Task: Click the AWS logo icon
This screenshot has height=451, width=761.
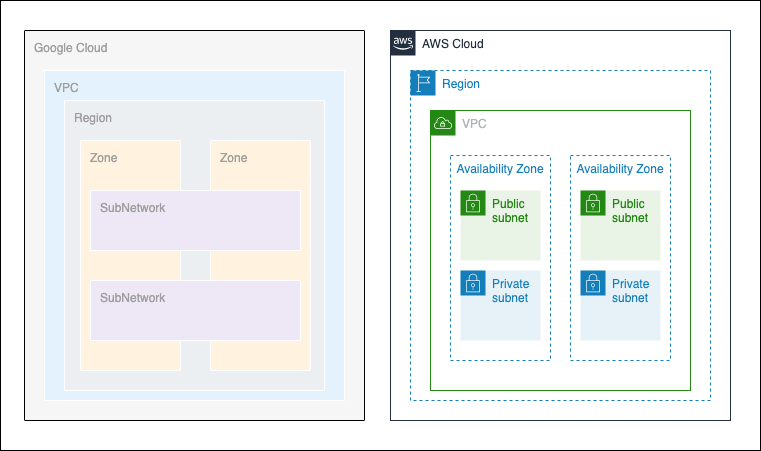Action: point(403,43)
